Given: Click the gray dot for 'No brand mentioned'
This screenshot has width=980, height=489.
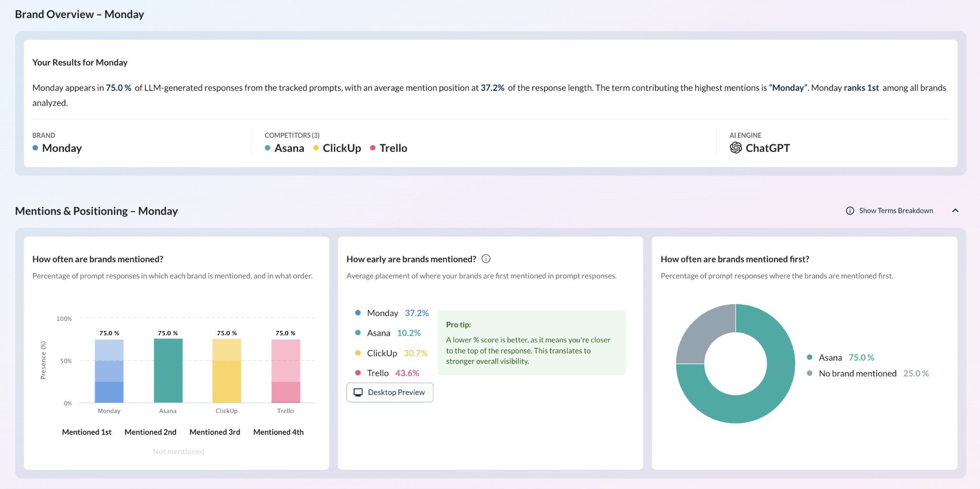Looking at the screenshot, I should click(x=810, y=373).
